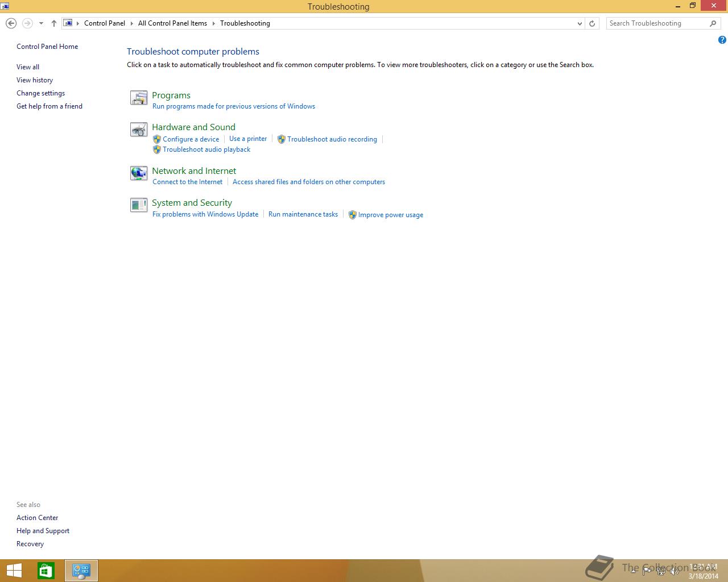Open Recovery link
This screenshot has width=728, height=582.
click(x=30, y=544)
